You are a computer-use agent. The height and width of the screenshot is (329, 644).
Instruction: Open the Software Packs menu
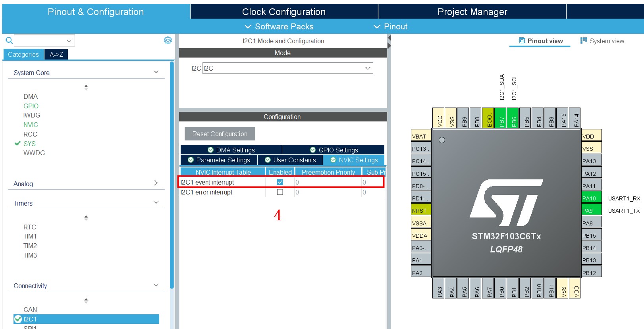coord(279,27)
